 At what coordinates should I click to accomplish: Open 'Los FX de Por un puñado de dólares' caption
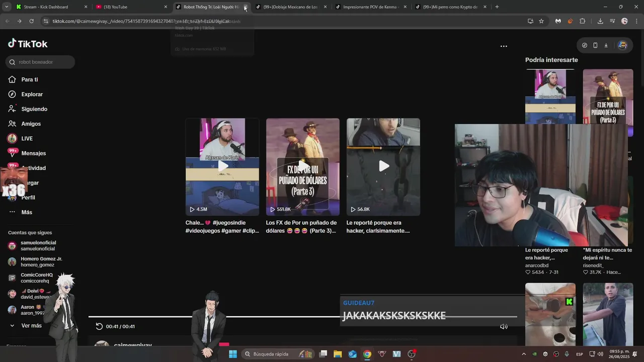click(302, 227)
